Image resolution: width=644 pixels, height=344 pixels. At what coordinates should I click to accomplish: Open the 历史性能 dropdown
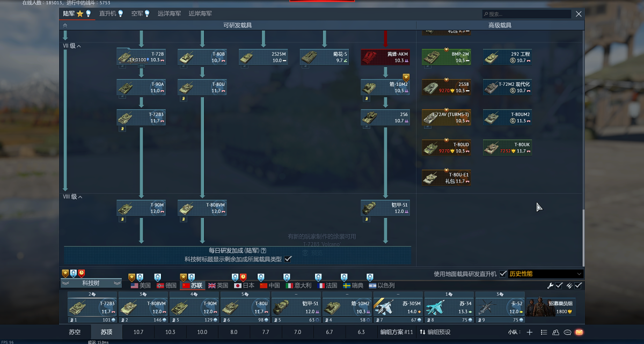coord(545,274)
